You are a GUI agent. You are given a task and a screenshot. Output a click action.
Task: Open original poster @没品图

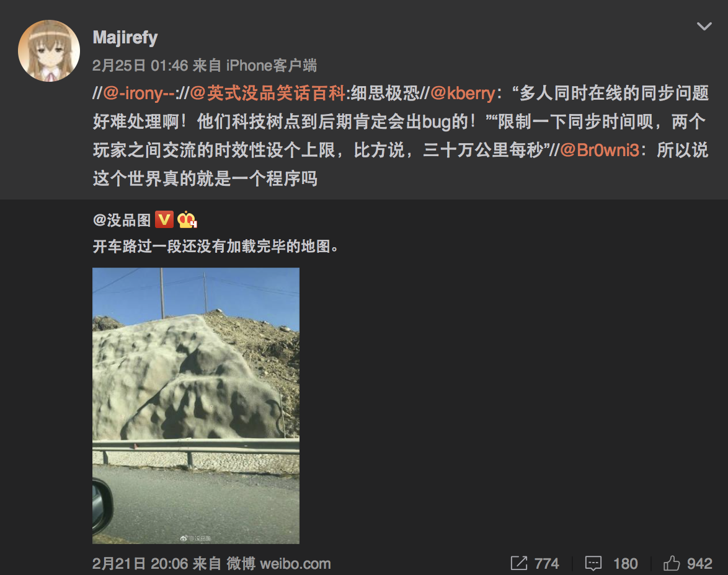tap(122, 220)
